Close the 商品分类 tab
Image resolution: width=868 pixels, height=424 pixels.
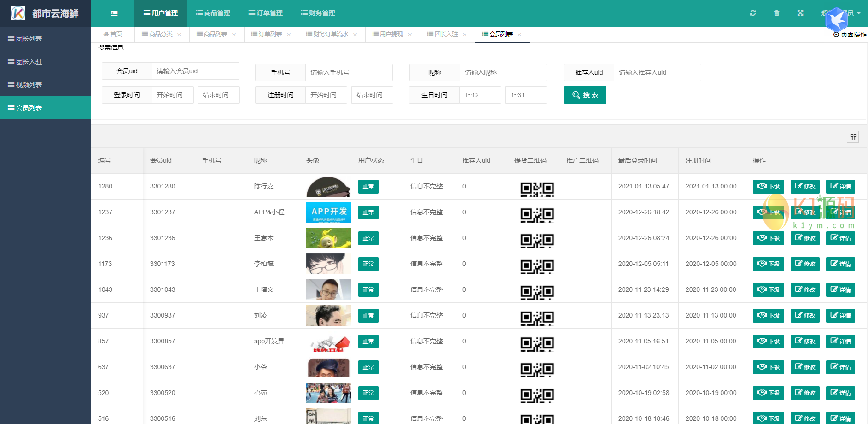tap(179, 35)
